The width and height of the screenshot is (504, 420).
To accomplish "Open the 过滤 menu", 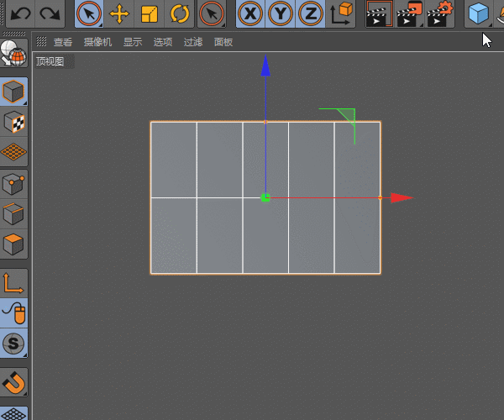I will [193, 42].
